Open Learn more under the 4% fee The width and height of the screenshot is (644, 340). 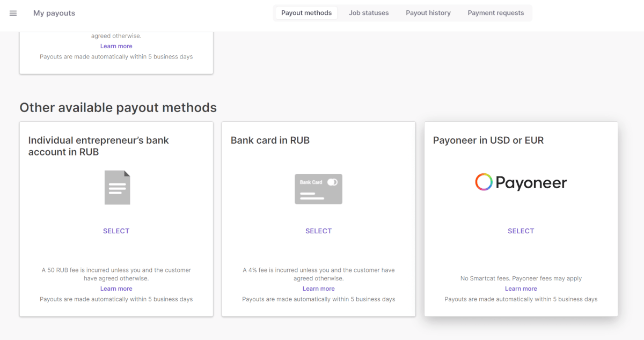[318, 289]
